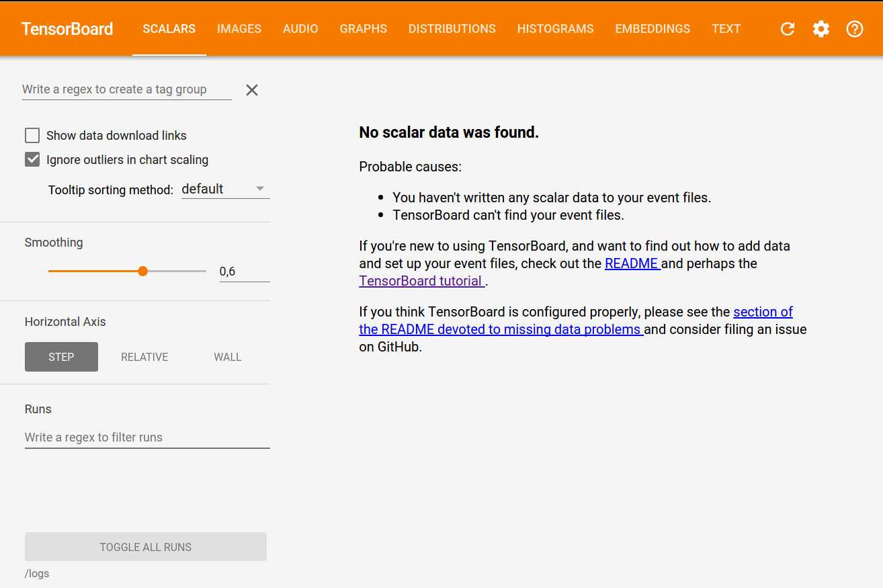Click the Toggle All Runs button
The image size is (883, 588).
[146, 547]
